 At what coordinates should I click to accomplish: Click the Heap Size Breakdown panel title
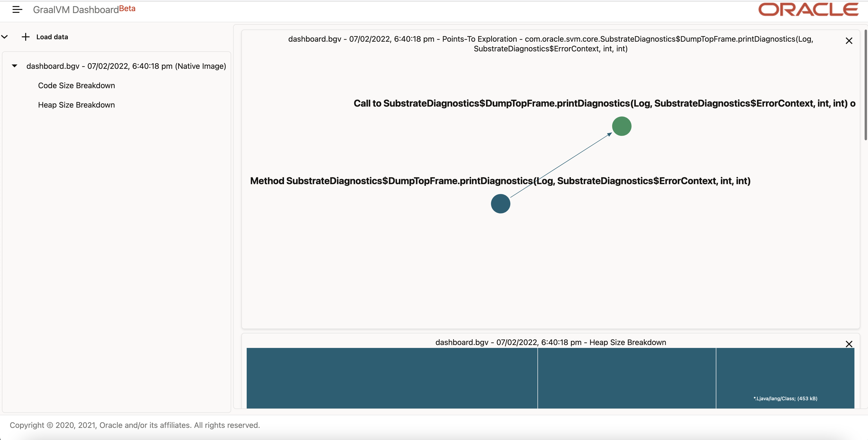coord(551,342)
